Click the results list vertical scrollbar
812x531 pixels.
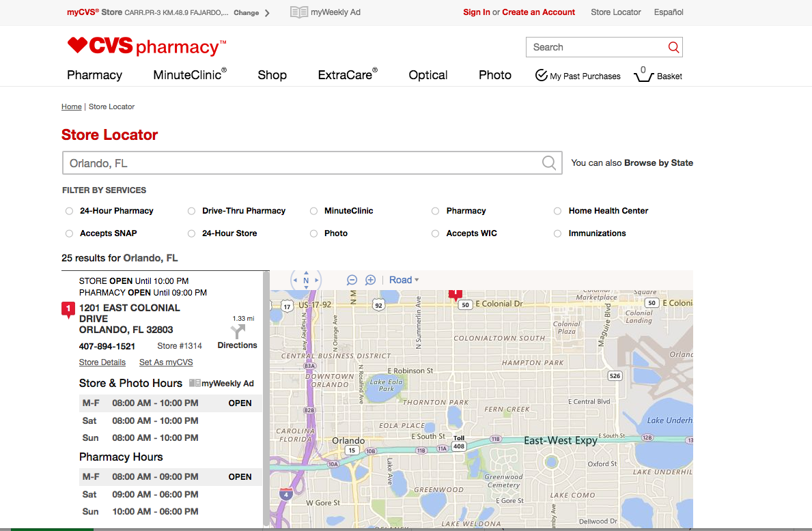click(266, 399)
